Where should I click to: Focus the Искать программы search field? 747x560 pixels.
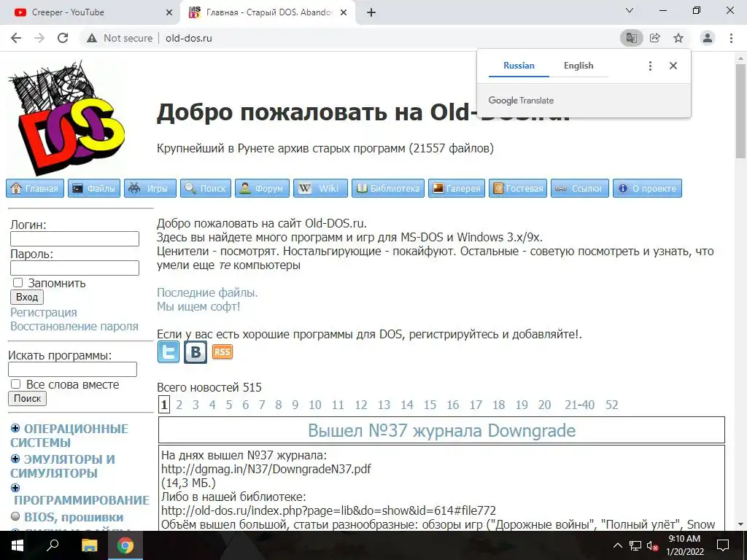pyautogui.click(x=72, y=369)
